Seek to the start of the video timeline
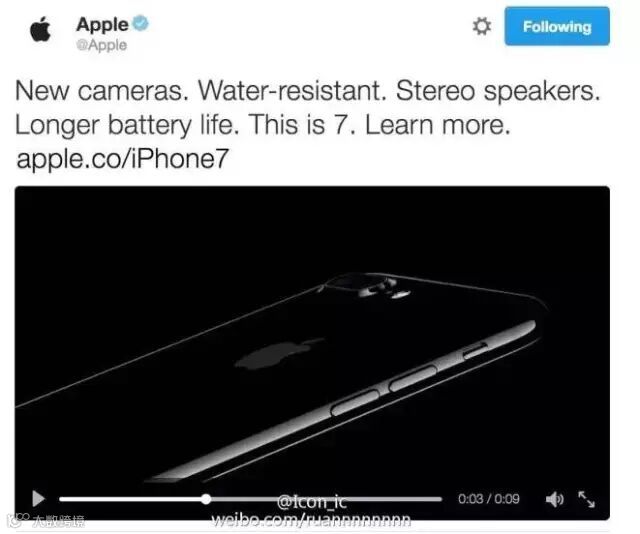 tap(61, 499)
